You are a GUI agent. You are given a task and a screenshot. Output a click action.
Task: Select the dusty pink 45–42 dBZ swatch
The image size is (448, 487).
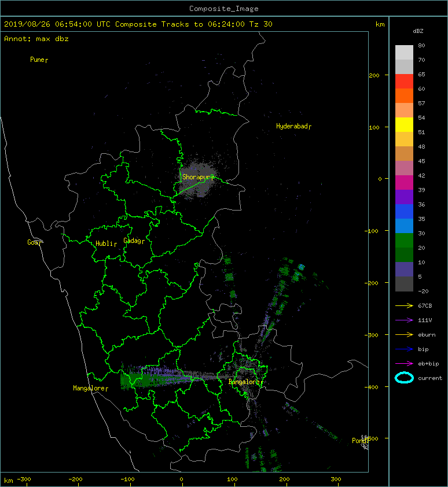tap(404, 168)
